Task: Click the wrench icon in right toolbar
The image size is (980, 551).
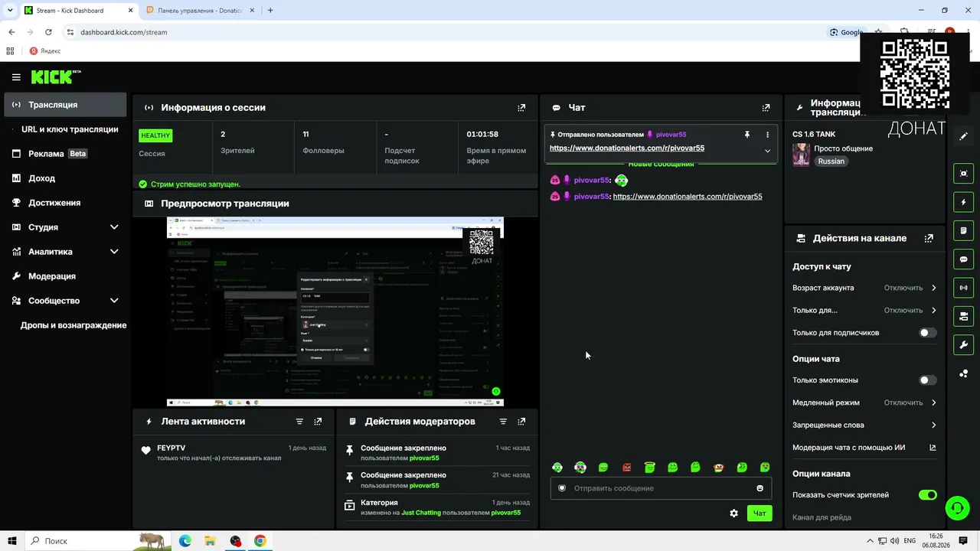Action: (964, 345)
